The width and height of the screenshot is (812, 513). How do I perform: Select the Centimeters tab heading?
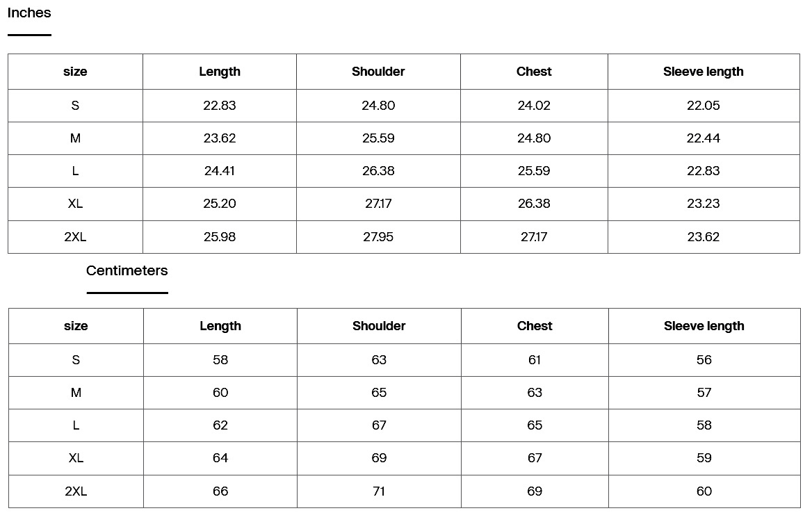coord(127,270)
